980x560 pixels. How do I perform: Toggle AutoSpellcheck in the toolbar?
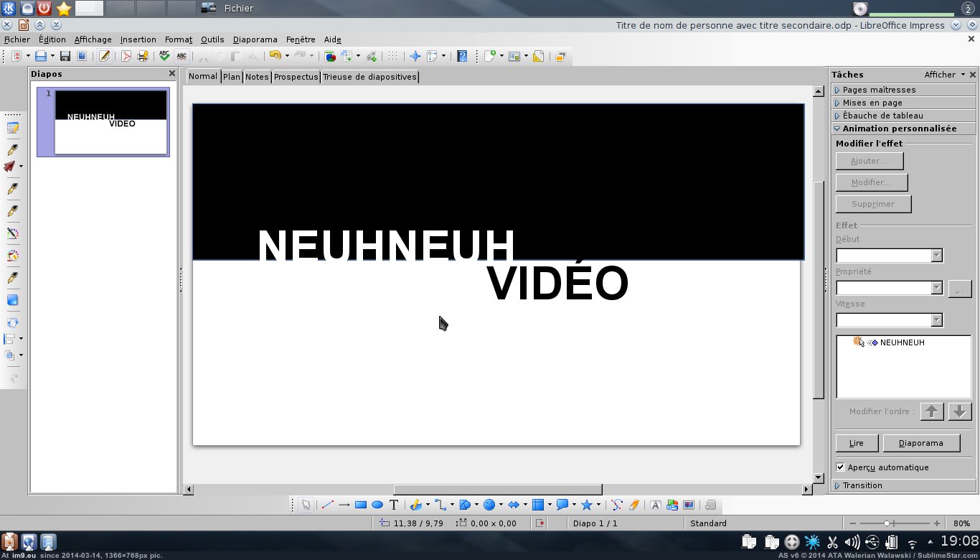(x=182, y=56)
